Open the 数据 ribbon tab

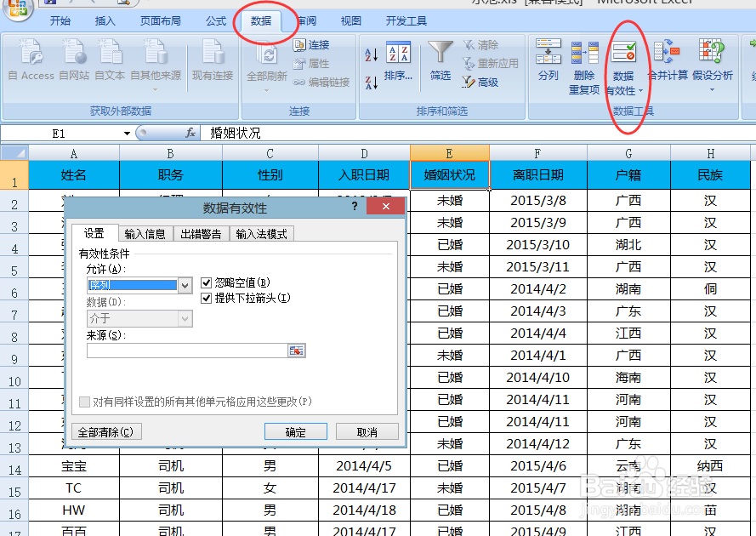(x=261, y=20)
